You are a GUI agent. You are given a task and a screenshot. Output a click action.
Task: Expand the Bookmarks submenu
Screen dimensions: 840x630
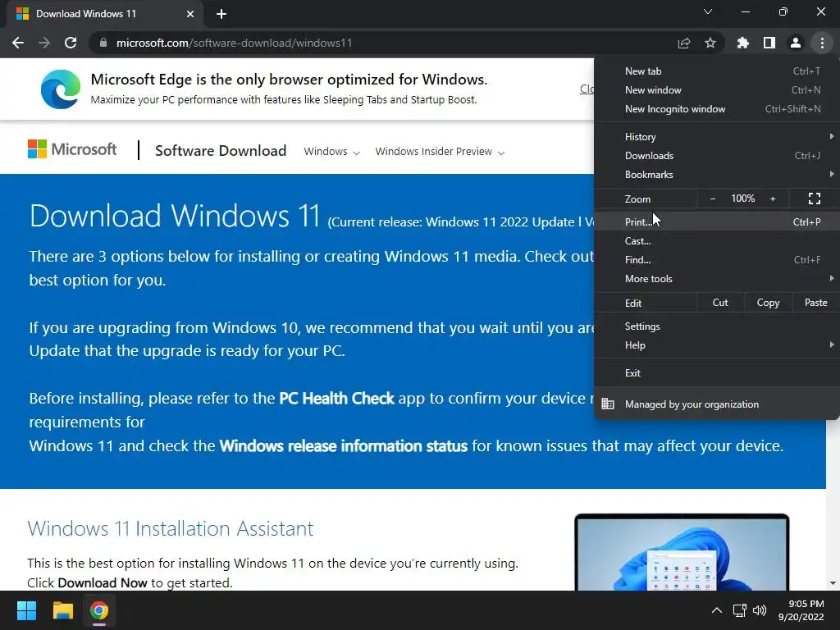(717, 175)
